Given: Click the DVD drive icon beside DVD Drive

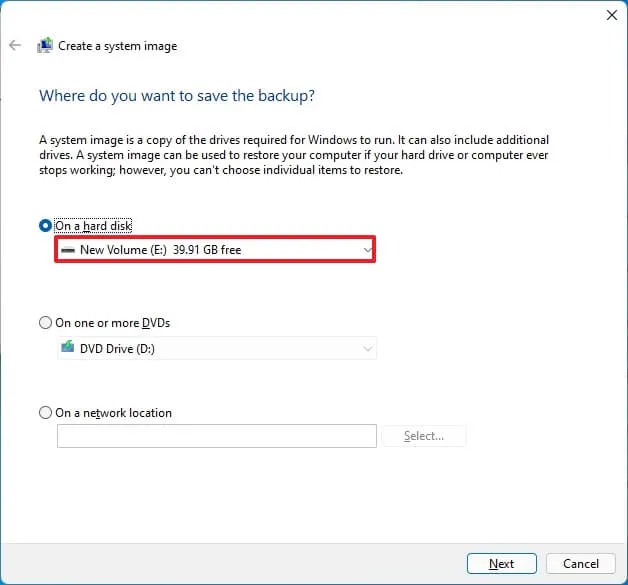Looking at the screenshot, I should (x=68, y=348).
